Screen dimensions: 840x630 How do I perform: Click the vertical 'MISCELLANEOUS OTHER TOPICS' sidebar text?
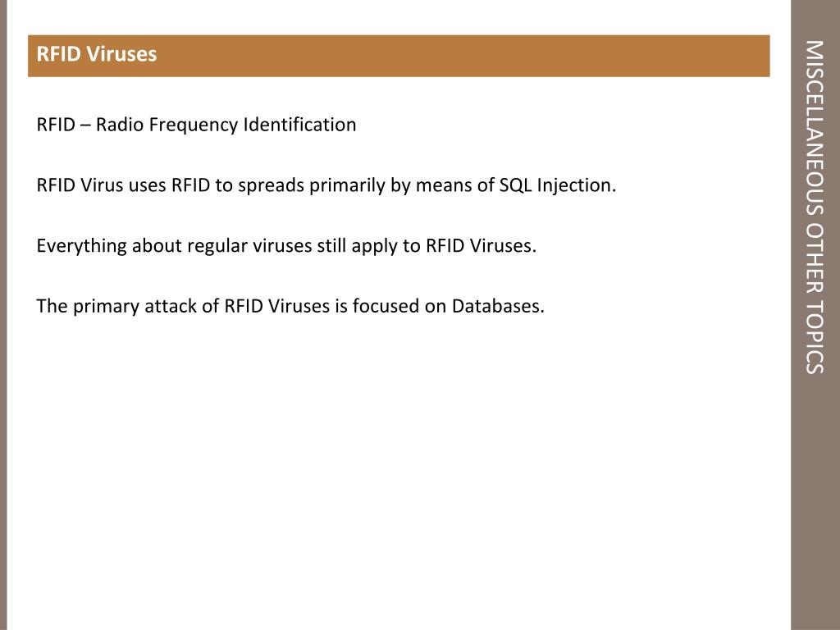tap(815, 207)
